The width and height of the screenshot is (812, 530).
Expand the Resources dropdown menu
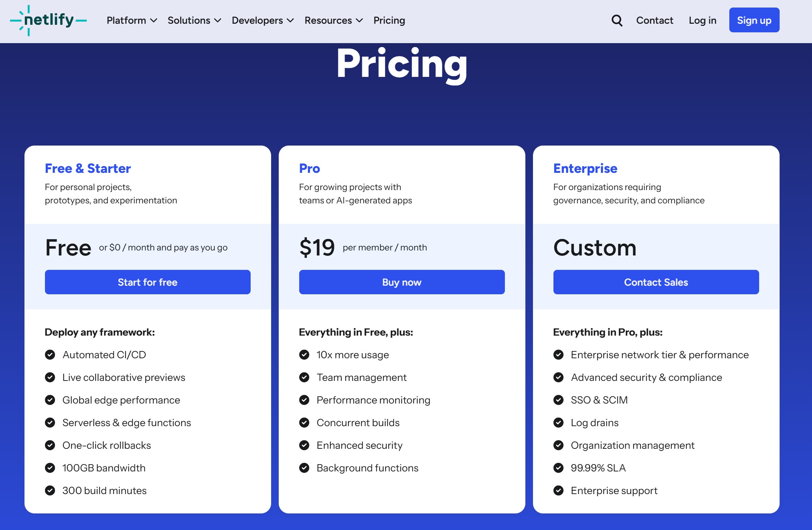(x=333, y=20)
